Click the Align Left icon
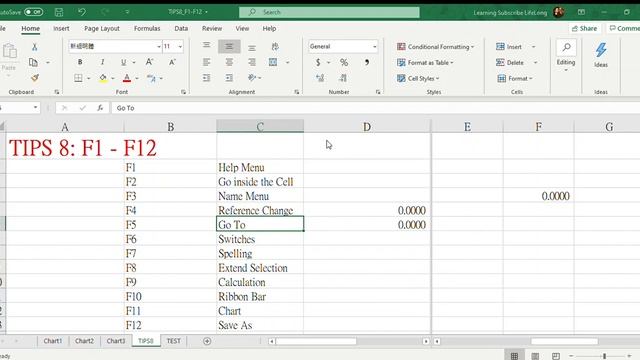This screenshot has height=360, width=640. tap(207, 62)
